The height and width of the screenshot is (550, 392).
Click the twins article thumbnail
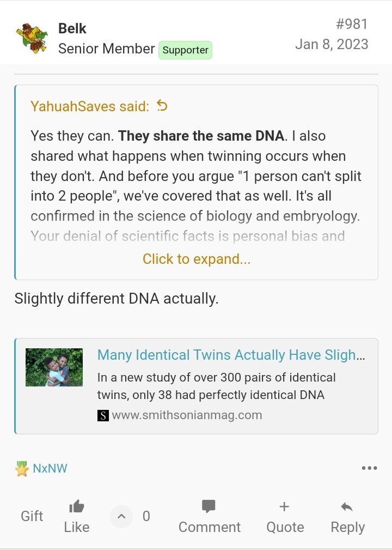(54, 367)
